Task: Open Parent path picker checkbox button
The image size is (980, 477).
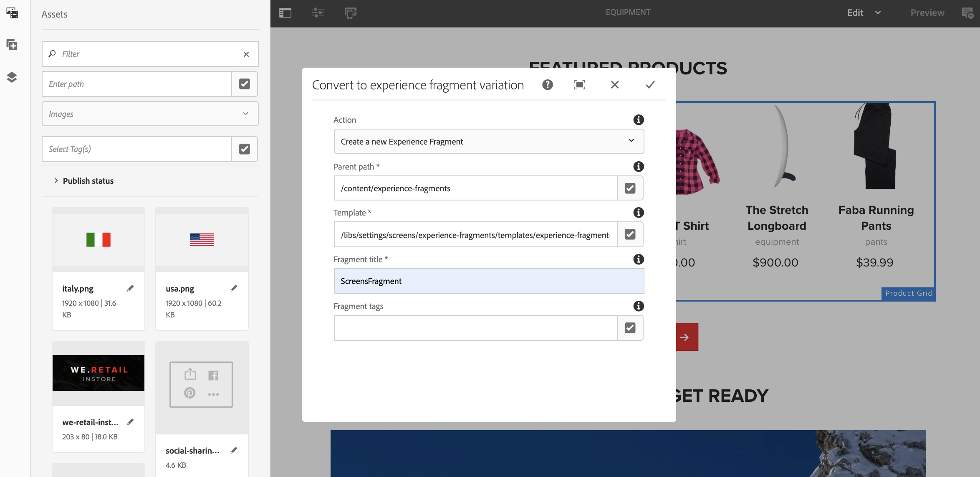Action: pos(630,188)
